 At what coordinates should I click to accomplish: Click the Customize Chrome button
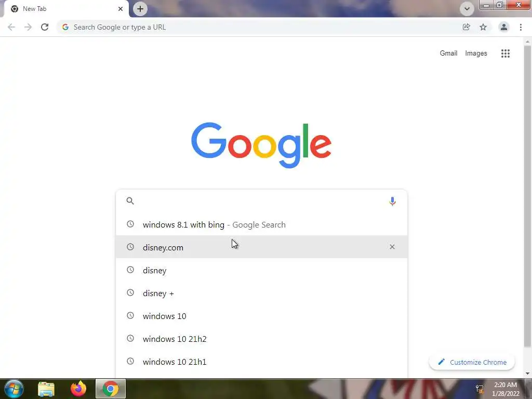coord(472,362)
